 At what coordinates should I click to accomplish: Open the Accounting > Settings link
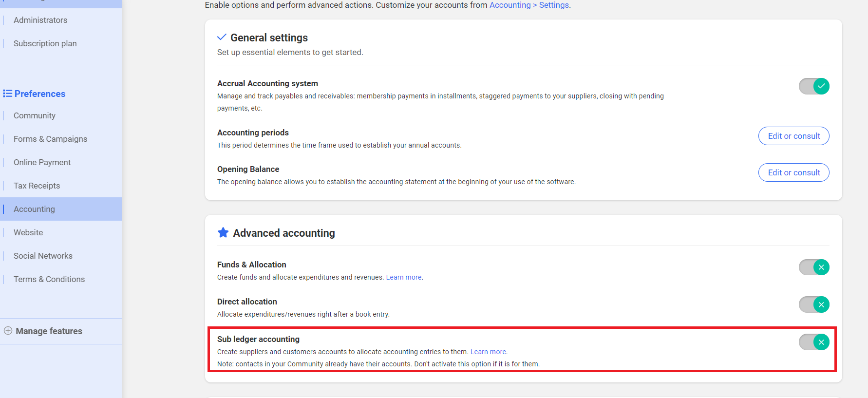tap(529, 5)
